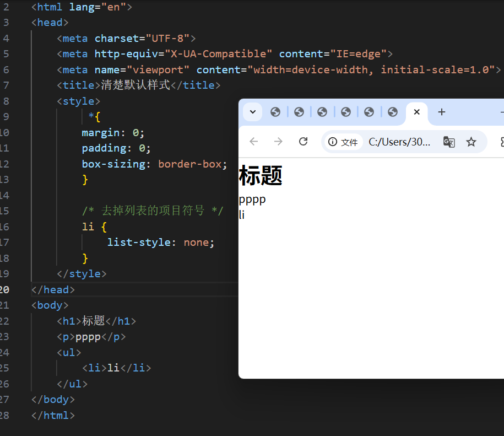Select the closing </head> tag line
Screen dimensions: 504x436
pos(53,290)
